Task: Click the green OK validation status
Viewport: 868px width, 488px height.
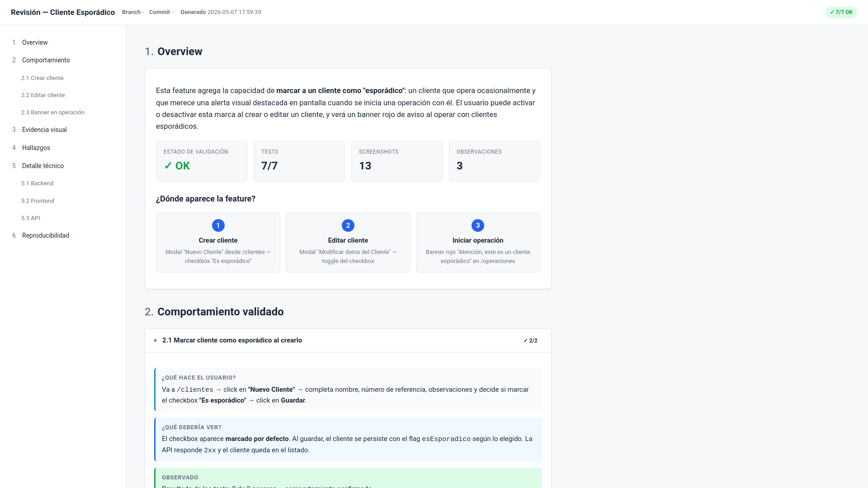Action: click(177, 166)
